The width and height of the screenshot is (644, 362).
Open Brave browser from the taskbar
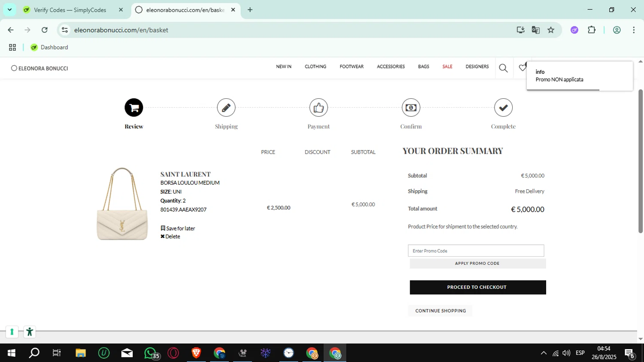(196, 353)
